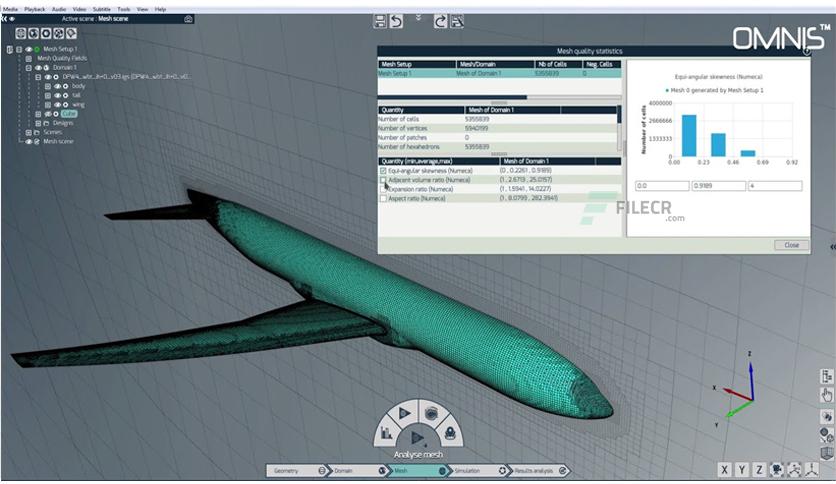Click the rocket icon in radial menu
Viewport: 836px width, 484px height.
pyautogui.click(x=450, y=433)
